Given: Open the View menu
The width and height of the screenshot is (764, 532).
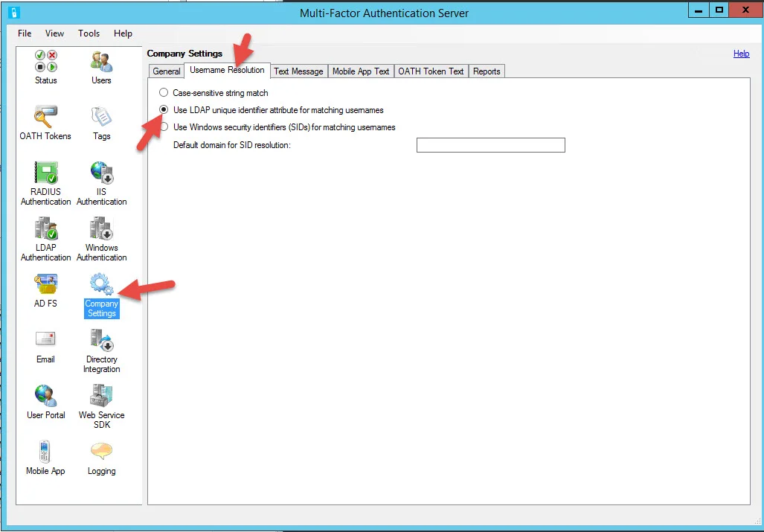Looking at the screenshot, I should click(54, 33).
